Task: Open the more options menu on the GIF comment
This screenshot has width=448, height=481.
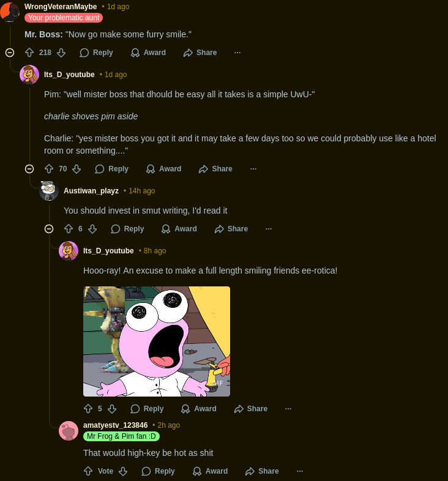Action: [288, 409]
